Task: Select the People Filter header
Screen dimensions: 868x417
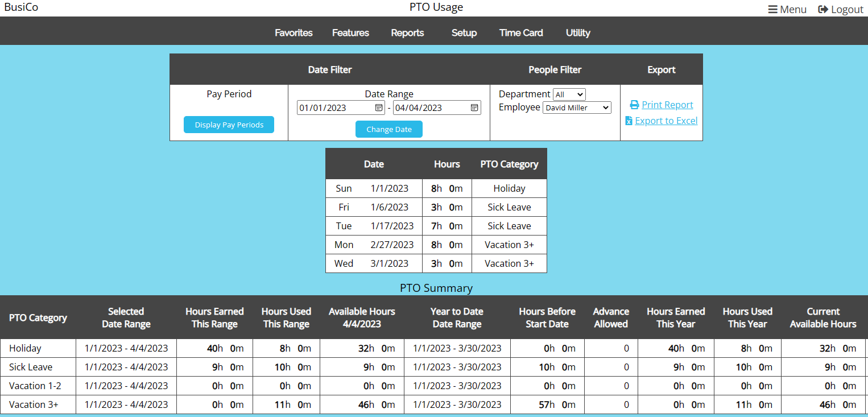Action: pos(555,70)
